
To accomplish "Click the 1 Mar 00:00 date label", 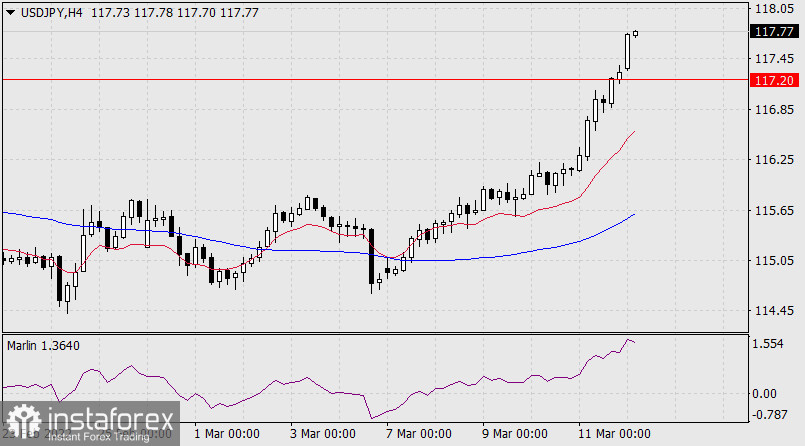I will click(226, 434).
